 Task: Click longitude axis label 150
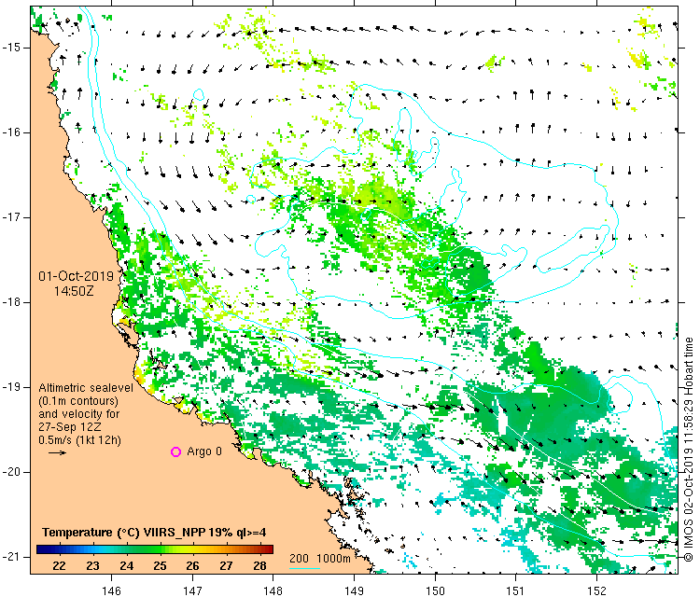[x=435, y=590]
